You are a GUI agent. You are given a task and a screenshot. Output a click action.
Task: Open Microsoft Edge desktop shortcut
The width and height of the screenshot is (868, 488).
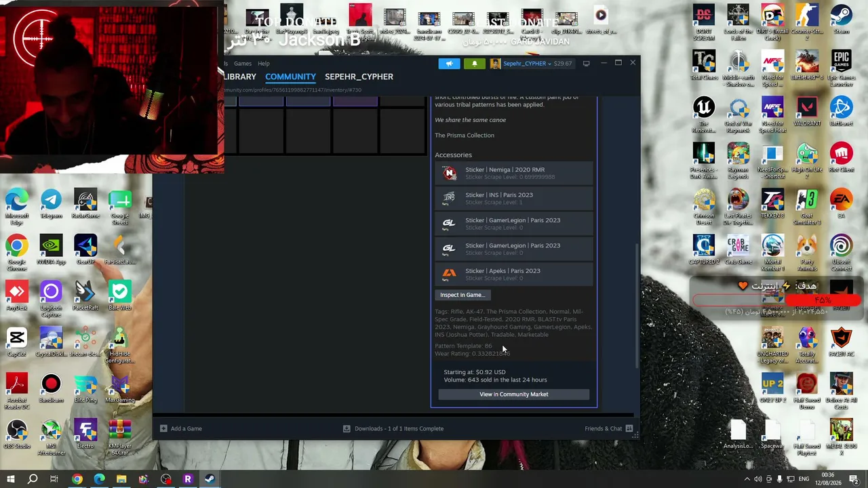tap(17, 207)
